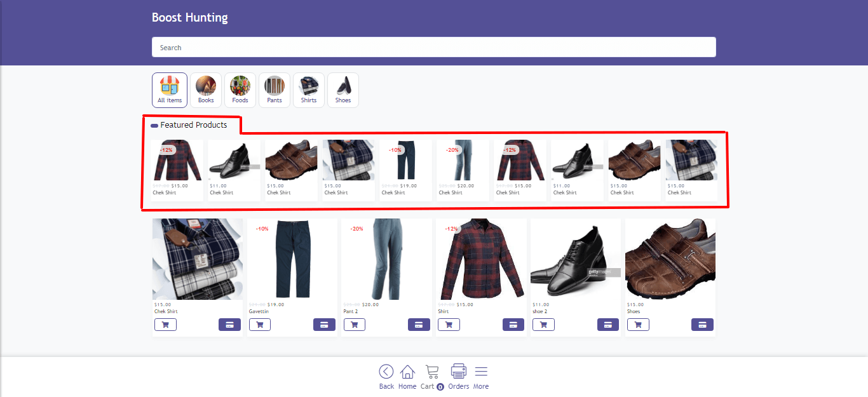Switch to the Pants category
This screenshot has height=397, width=868.
275,90
